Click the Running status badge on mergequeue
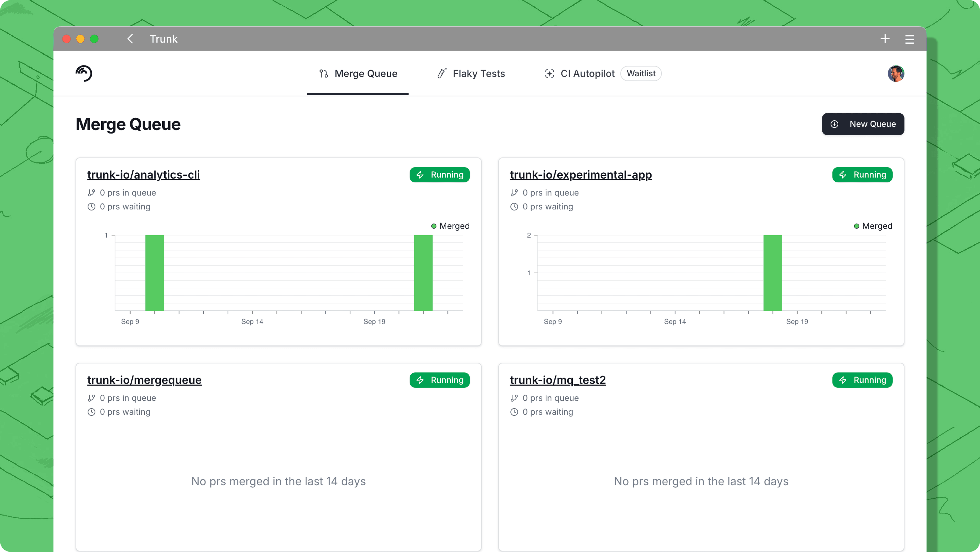980x552 pixels. click(439, 380)
